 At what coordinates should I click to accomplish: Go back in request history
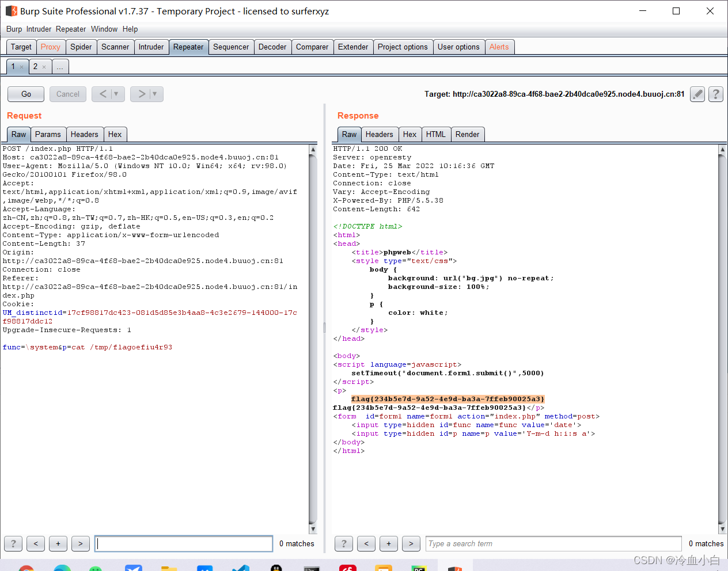pyautogui.click(x=103, y=94)
